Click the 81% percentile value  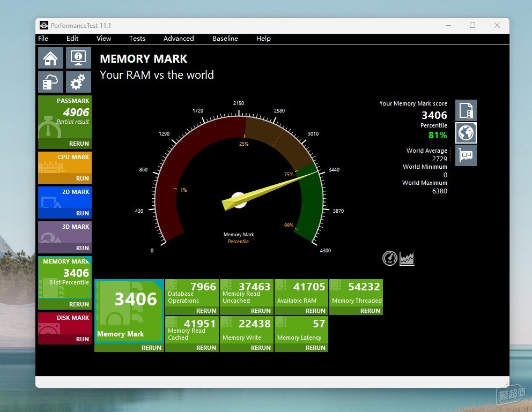(438, 135)
